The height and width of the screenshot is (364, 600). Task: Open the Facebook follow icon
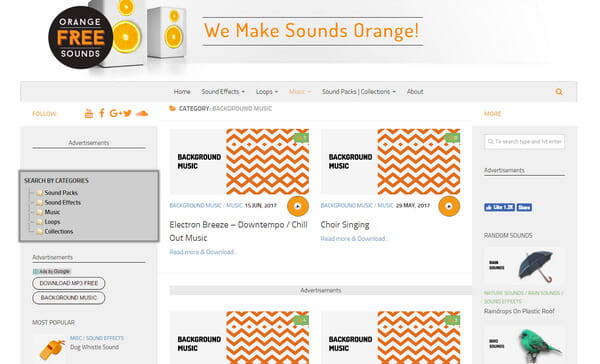[102, 113]
